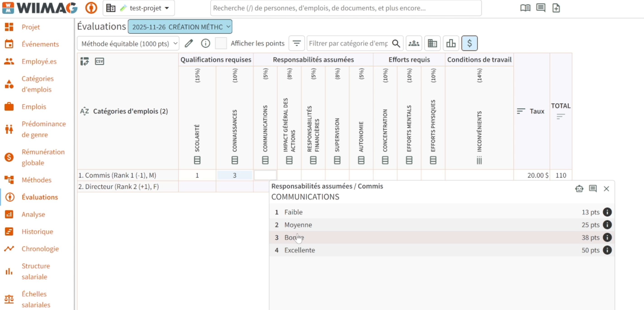The width and height of the screenshot is (644, 310).
Task: Toggle the Afficher les points checkbox
Action: point(221,43)
